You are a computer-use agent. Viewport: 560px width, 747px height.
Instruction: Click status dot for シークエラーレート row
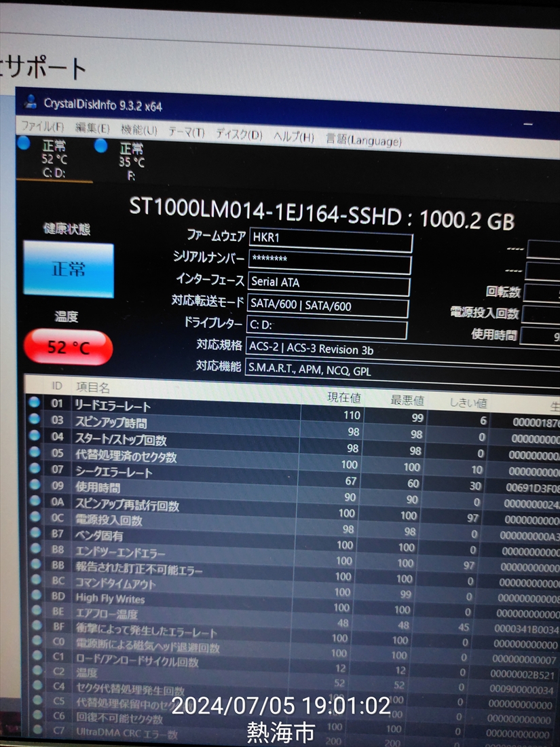[x=35, y=468]
